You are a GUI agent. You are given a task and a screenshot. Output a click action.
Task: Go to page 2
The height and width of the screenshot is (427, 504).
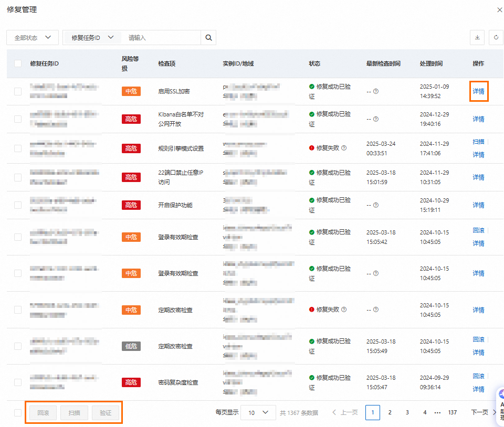pos(390,412)
